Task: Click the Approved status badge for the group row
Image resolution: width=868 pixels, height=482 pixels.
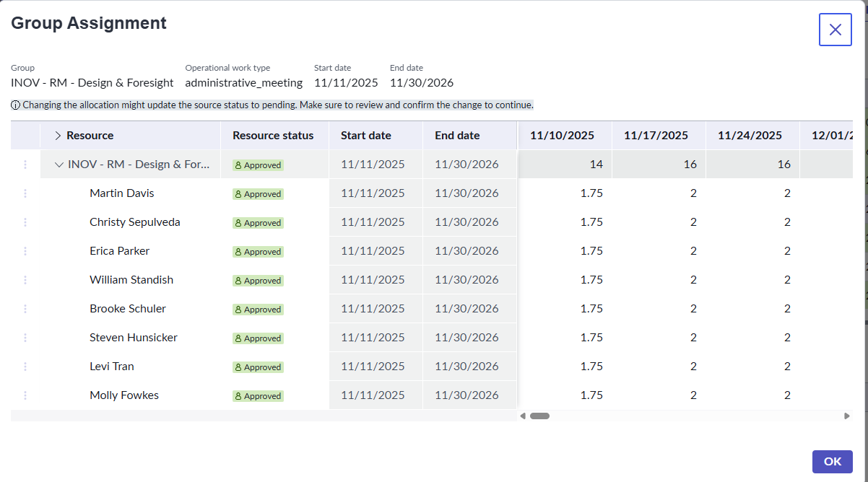Action: click(x=258, y=165)
